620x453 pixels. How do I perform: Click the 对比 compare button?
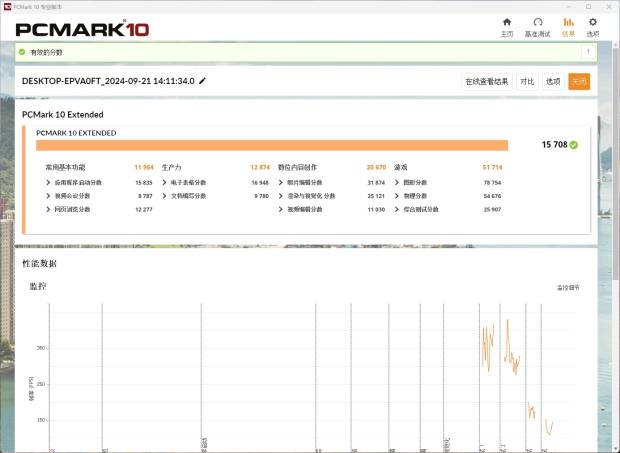tap(527, 82)
